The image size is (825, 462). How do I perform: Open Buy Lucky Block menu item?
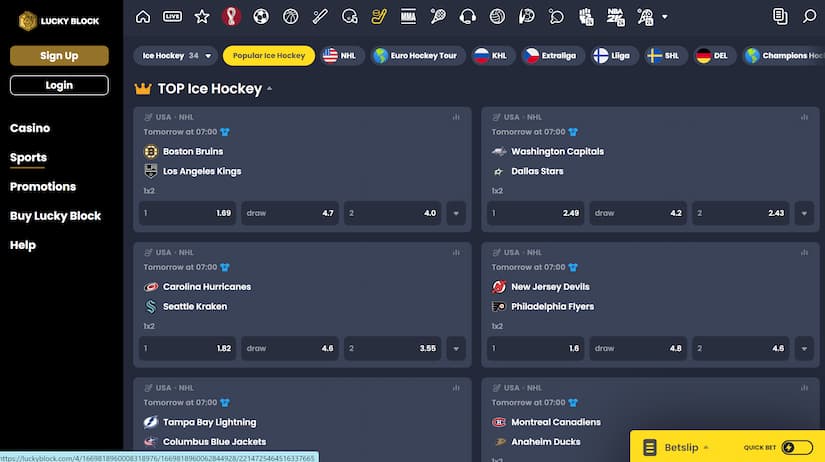click(x=55, y=216)
